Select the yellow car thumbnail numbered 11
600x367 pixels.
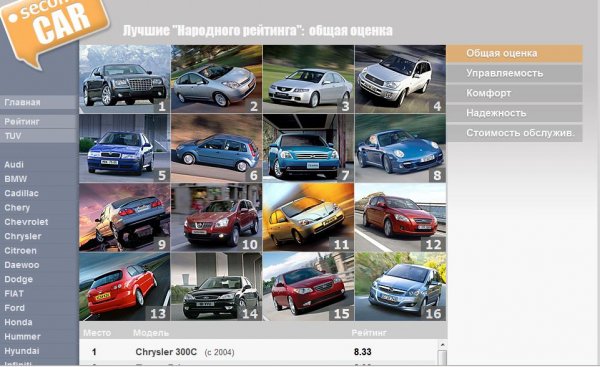click(x=308, y=217)
